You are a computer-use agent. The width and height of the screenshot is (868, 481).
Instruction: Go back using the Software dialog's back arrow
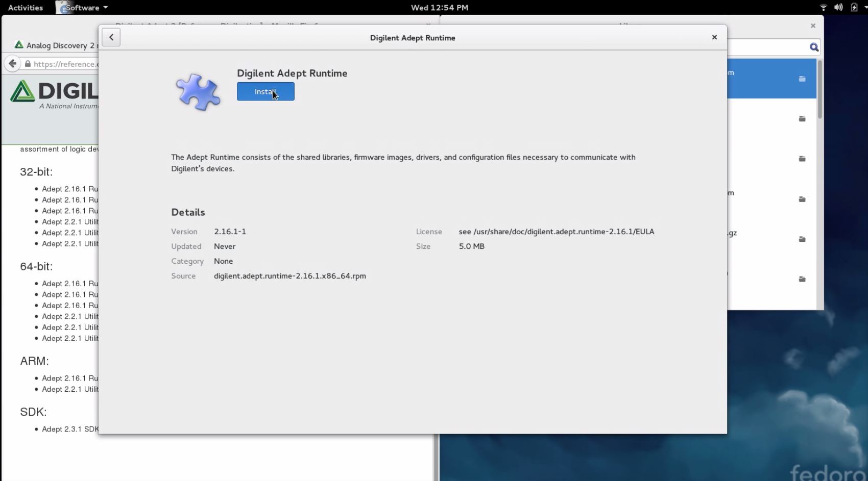pos(111,37)
